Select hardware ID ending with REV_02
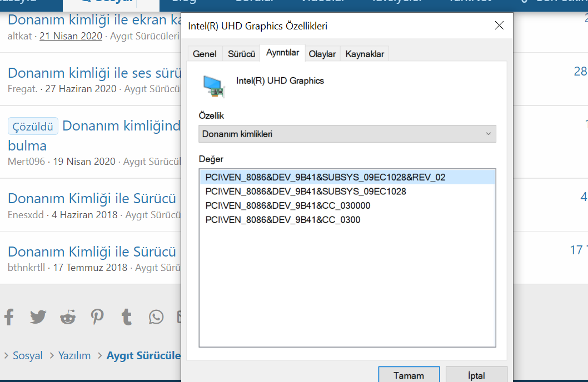 point(347,177)
